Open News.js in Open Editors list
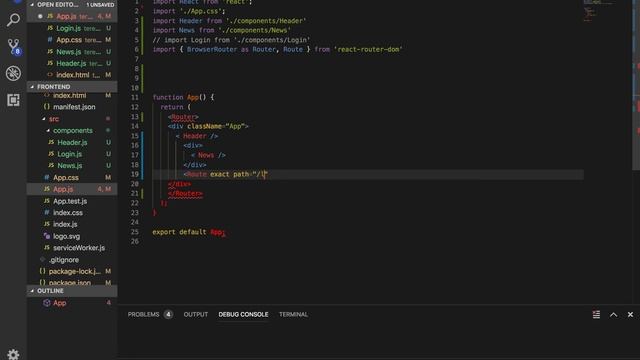 pos(72,52)
